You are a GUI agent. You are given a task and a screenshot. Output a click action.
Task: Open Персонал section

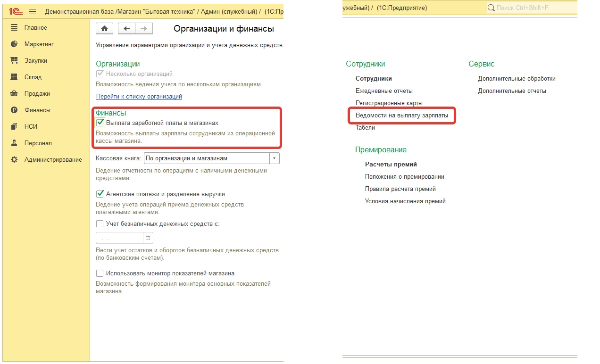pos(38,143)
